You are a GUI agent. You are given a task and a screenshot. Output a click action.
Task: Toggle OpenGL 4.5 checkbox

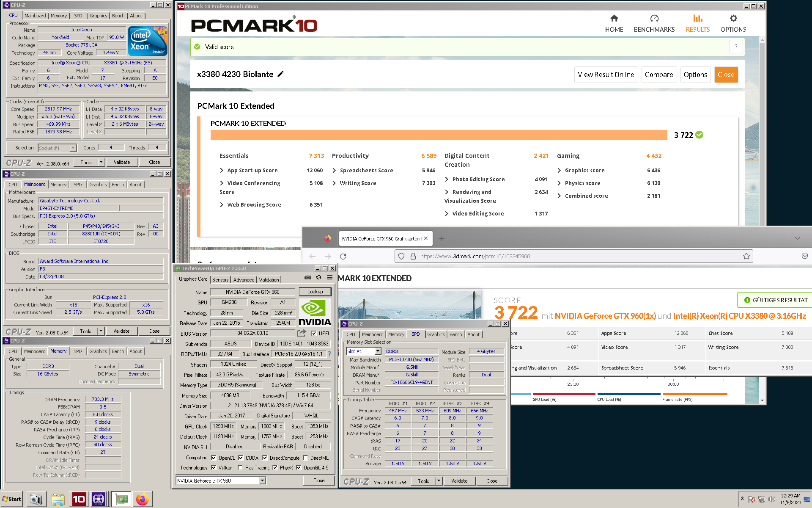click(x=299, y=467)
